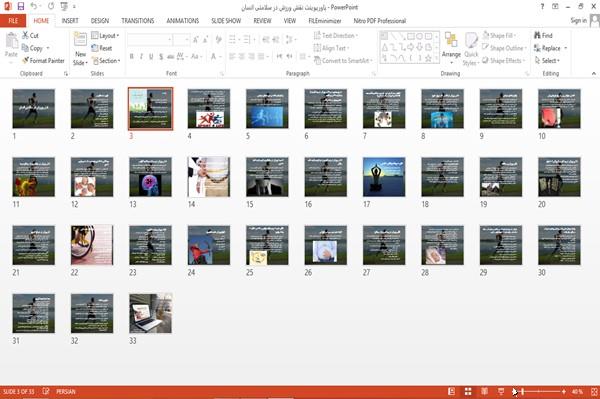Click the New Slide icon
Image resolution: width=600 pixels, height=399 pixels.
[80, 39]
